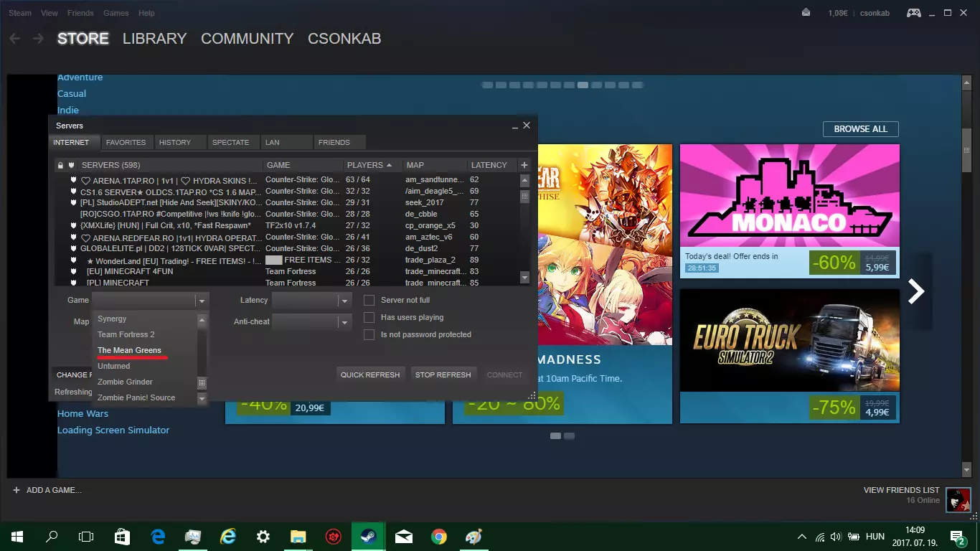Select Zombie Panic! Source in game list
The width and height of the screenshot is (980, 551).
136,397
